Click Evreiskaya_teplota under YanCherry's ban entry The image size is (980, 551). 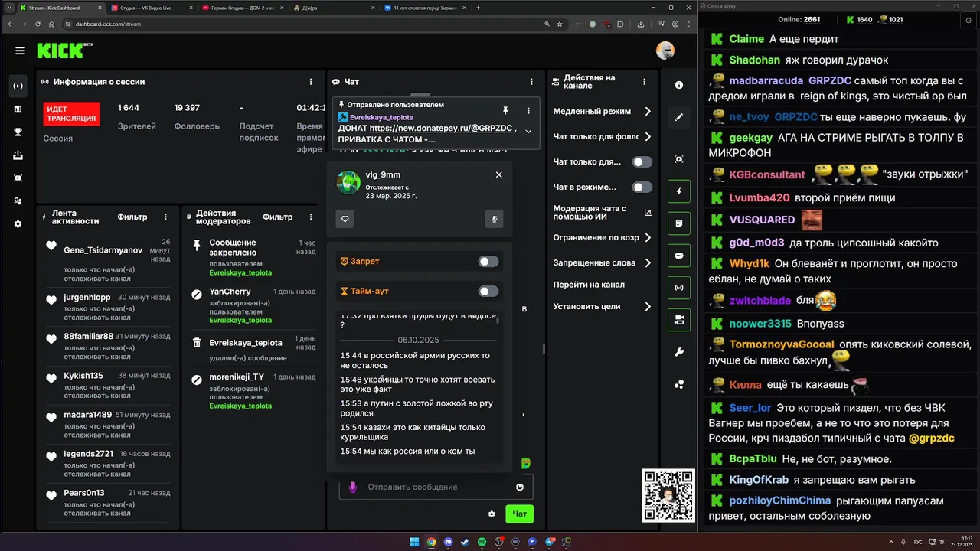point(240,320)
